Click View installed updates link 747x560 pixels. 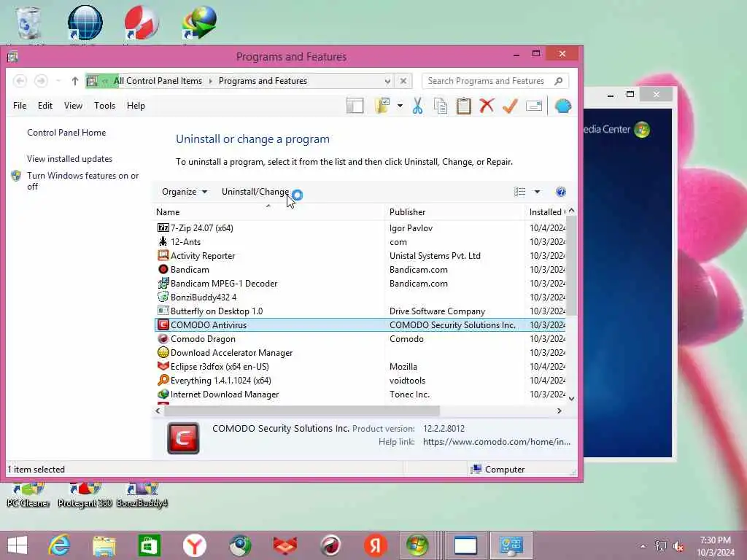pos(69,159)
